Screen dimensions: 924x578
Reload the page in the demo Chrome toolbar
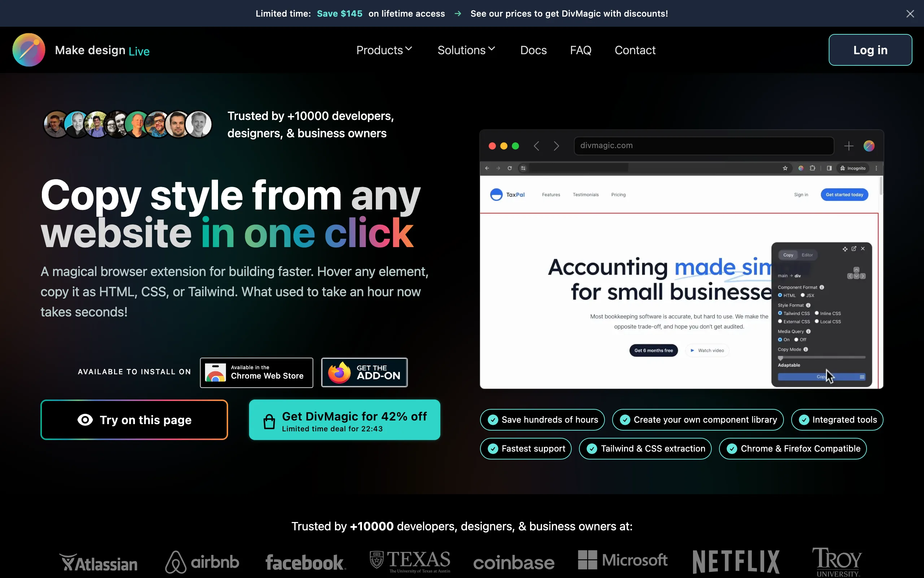(x=510, y=168)
